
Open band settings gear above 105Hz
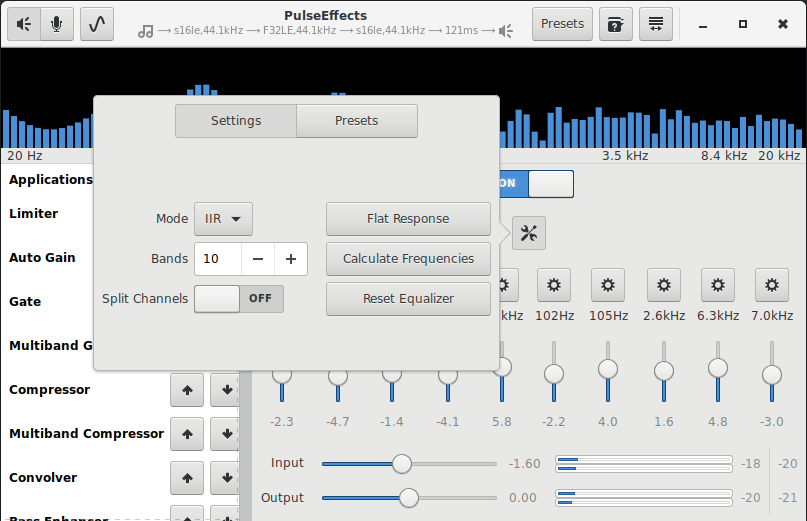[x=608, y=285]
